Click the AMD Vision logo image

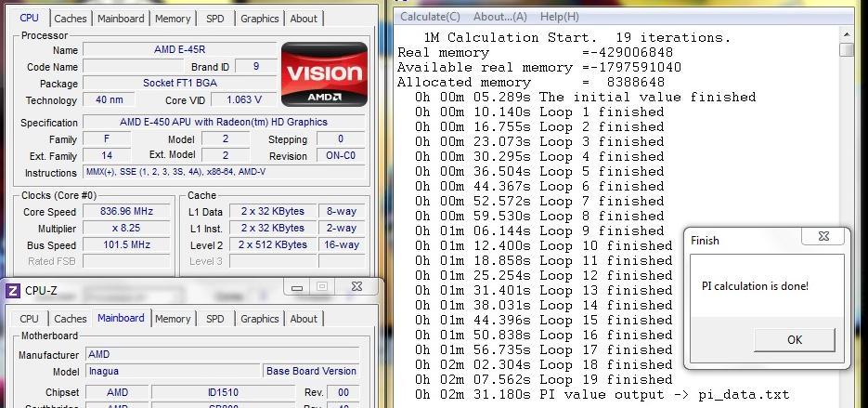click(x=324, y=74)
